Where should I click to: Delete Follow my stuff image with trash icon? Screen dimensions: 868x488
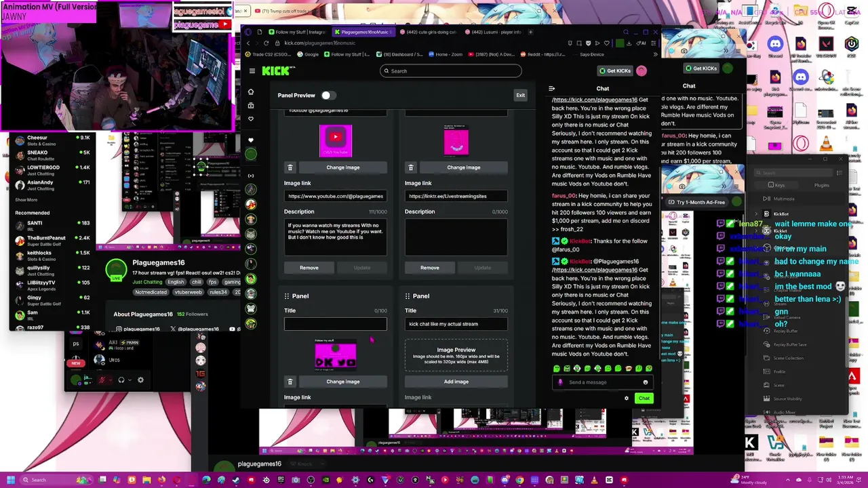click(290, 382)
